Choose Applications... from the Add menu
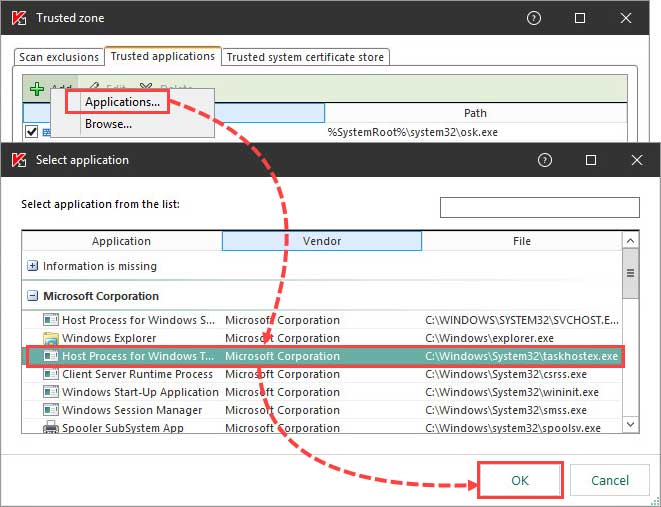Viewport: 661px width, 507px height. click(x=122, y=102)
